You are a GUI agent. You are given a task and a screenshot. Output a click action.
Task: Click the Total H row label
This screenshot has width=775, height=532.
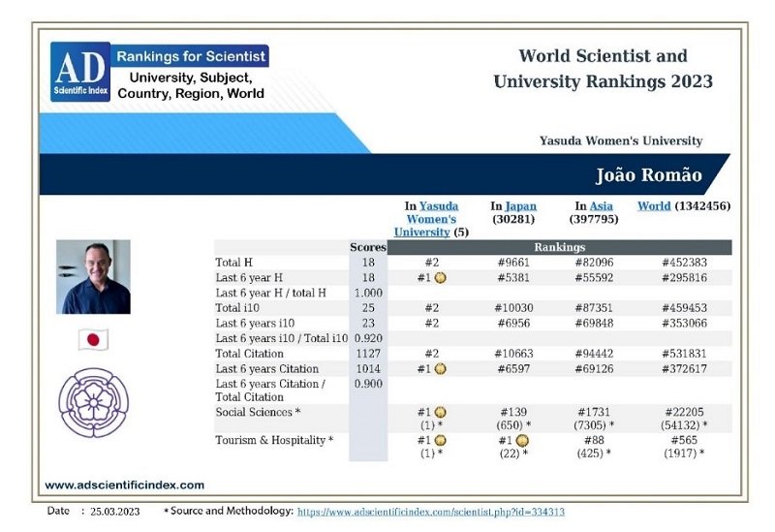pyautogui.click(x=233, y=263)
